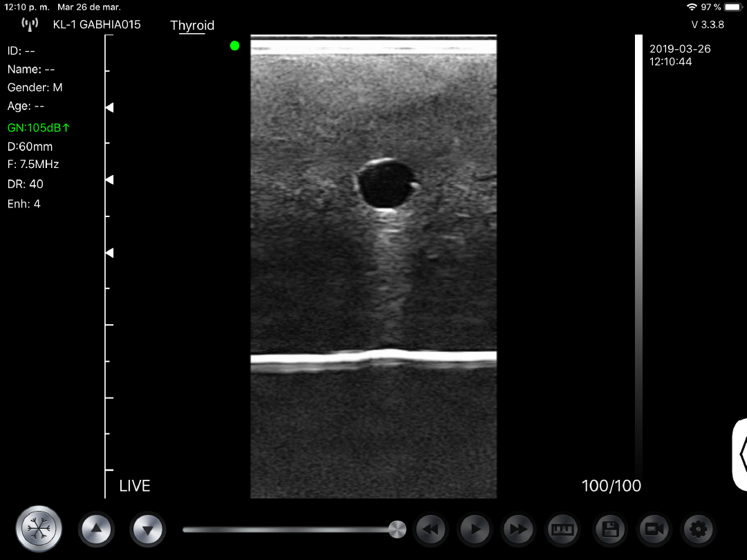This screenshot has height=560, width=747.
Task: Select the F: 7.5MHz frequency label
Action: [x=33, y=165]
